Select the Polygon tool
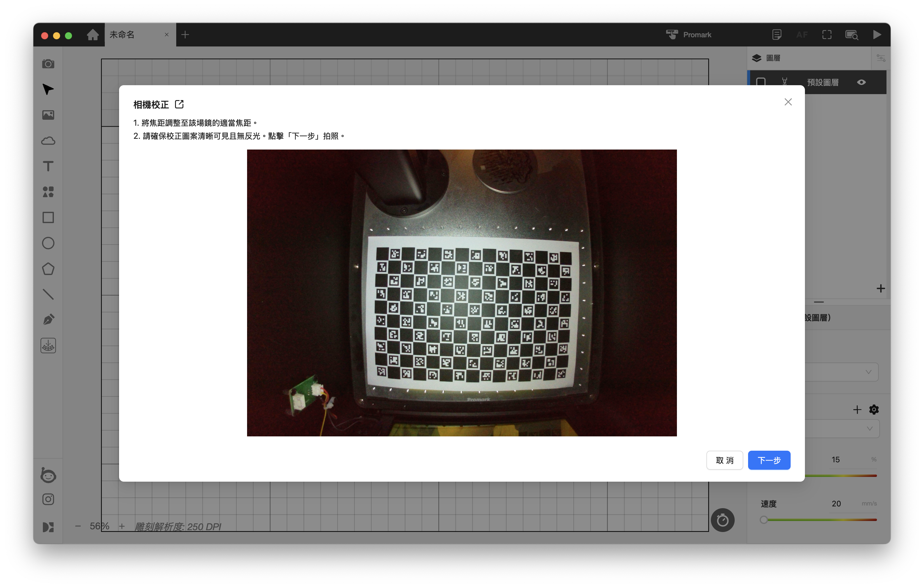 point(48,269)
